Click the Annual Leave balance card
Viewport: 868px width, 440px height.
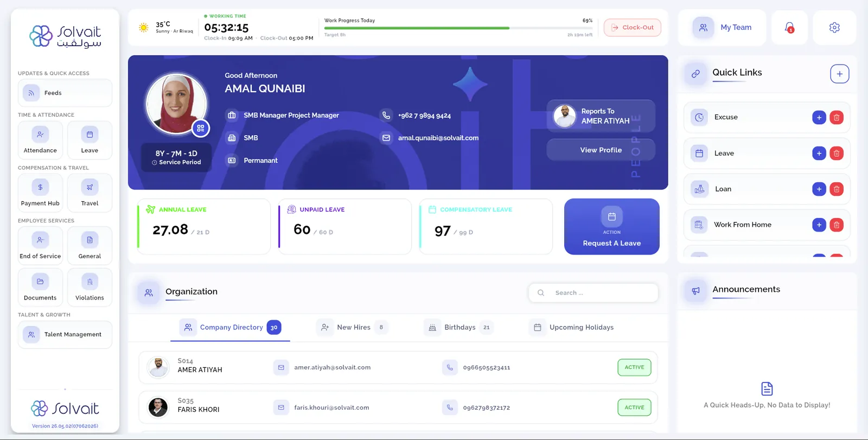pyautogui.click(x=204, y=227)
